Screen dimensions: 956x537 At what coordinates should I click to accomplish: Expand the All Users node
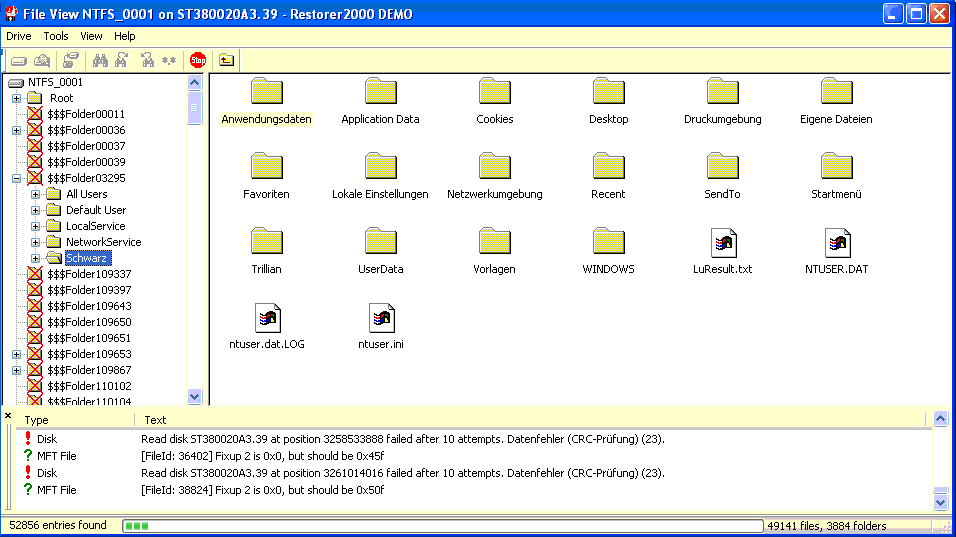point(35,194)
